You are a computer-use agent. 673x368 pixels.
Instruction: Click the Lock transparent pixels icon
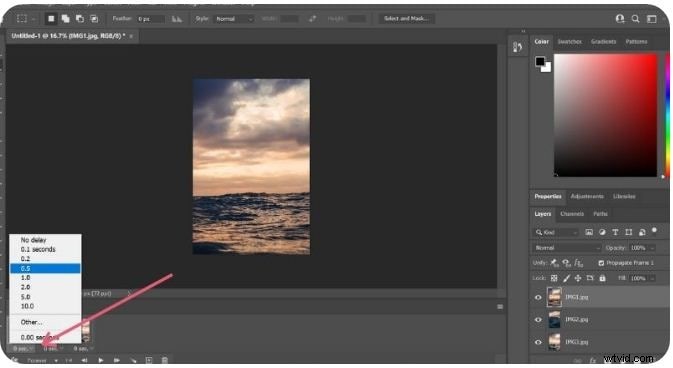(x=554, y=278)
